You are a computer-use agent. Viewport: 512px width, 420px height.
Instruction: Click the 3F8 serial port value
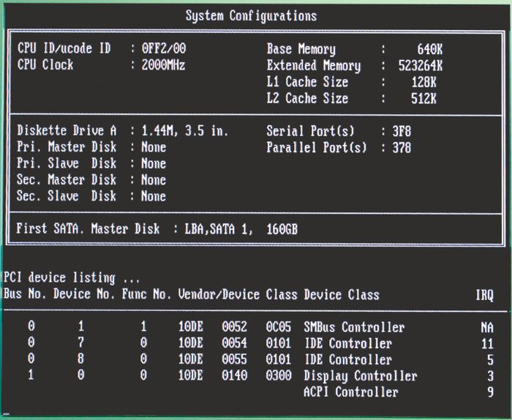[x=402, y=131]
